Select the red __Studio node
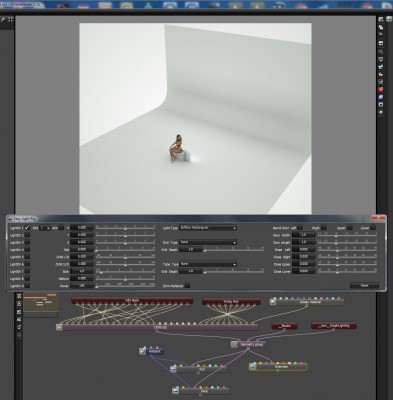This screenshot has width=393, height=400. [284, 326]
